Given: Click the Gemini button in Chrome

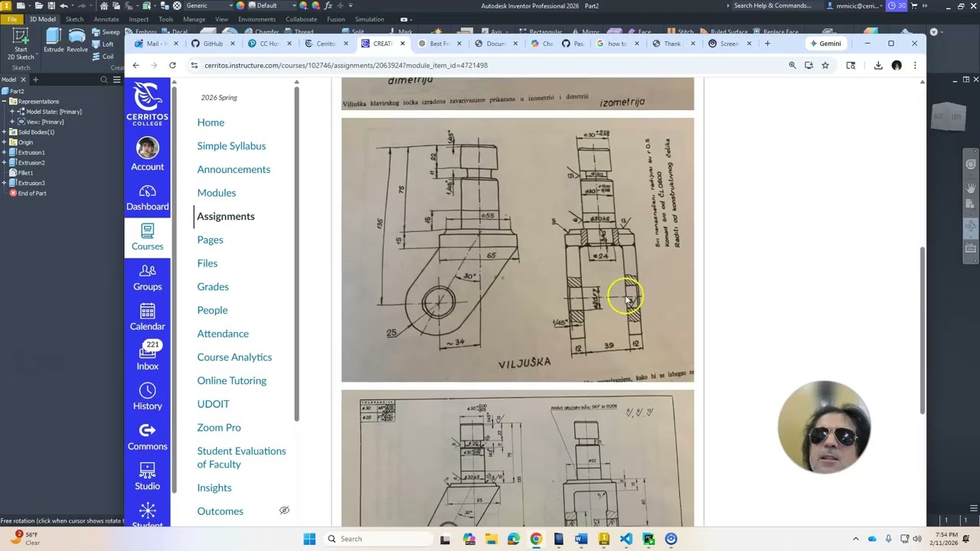Looking at the screenshot, I should [x=825, y=44].
